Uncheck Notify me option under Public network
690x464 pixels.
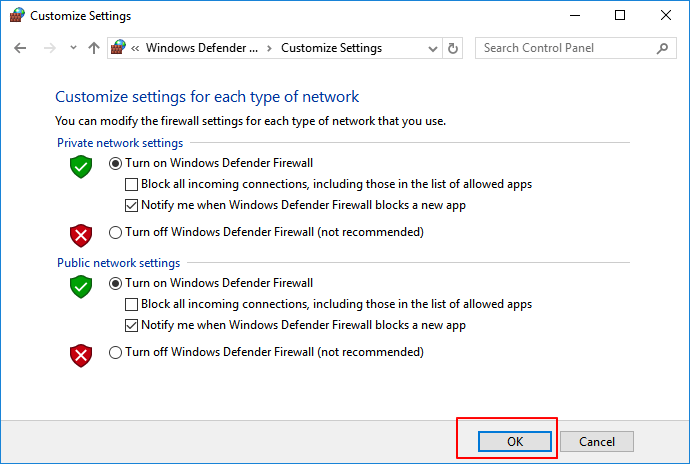point(132,325)
